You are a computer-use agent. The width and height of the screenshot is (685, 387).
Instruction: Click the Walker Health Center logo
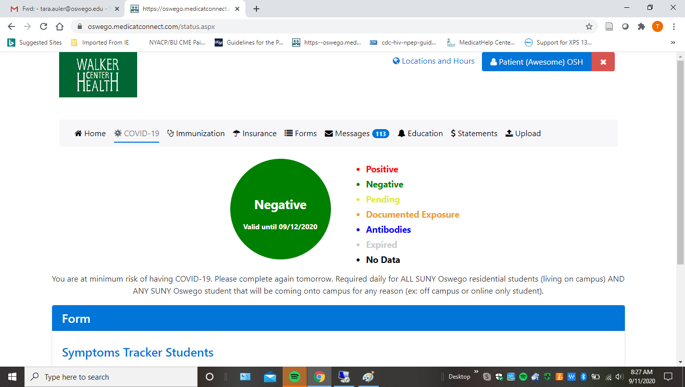(98, 74)
